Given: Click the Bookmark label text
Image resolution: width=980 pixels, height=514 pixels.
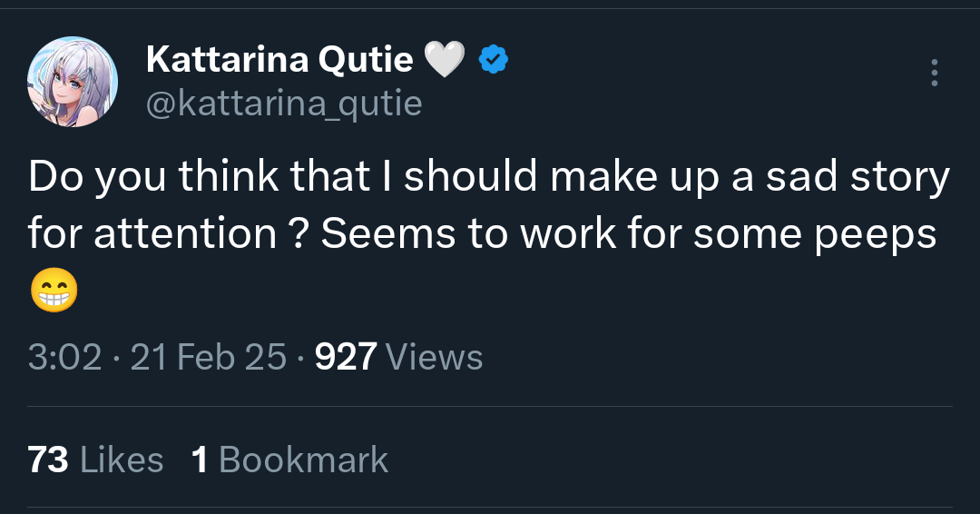Looking at the screenshot, I should point(303,460).
